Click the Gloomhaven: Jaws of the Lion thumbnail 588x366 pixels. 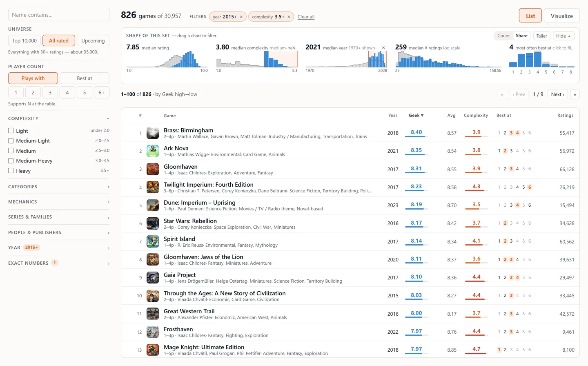point(153,259)
